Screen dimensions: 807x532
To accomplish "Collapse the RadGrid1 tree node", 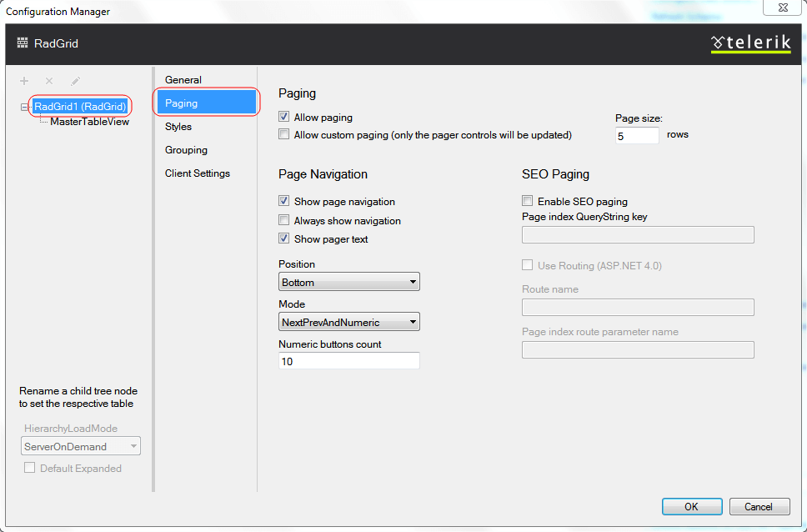I will [24, 105].
